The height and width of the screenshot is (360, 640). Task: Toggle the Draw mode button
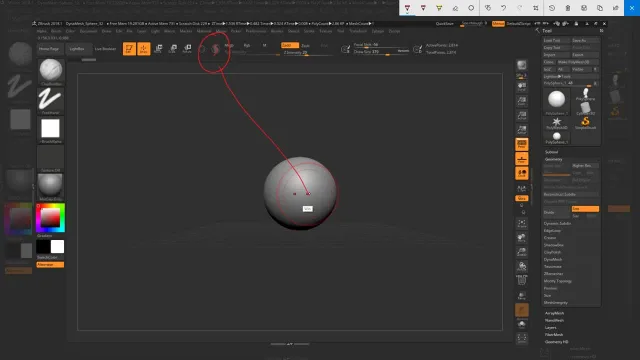[144, 49]
